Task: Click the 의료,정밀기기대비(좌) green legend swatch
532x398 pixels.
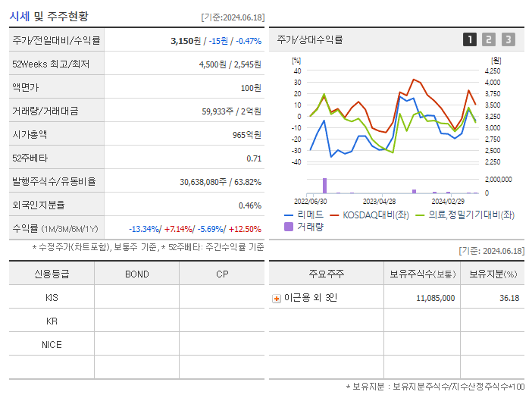Action: (420, 215)
